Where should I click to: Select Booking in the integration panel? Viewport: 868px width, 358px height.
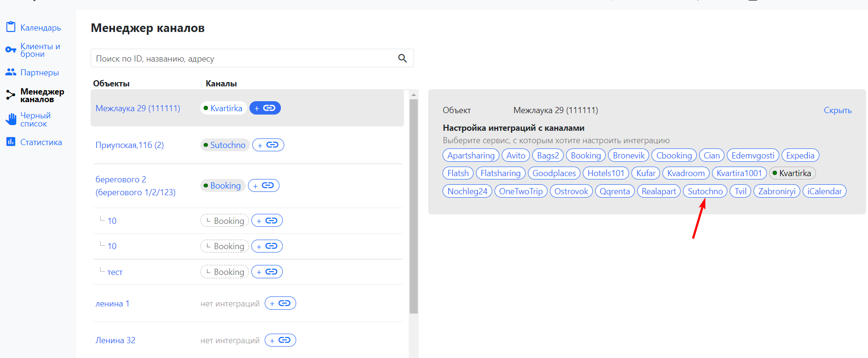586,155
